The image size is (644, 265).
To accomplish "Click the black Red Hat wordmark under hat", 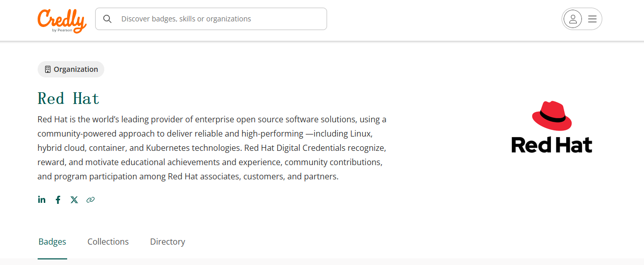I will click(552, 145).
